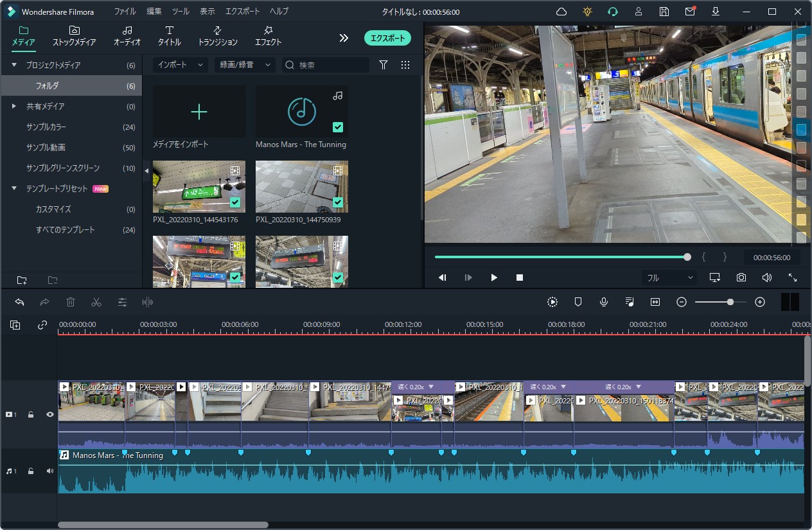
Task: Switch to the トランジション tab
Action: click(218, 36)
